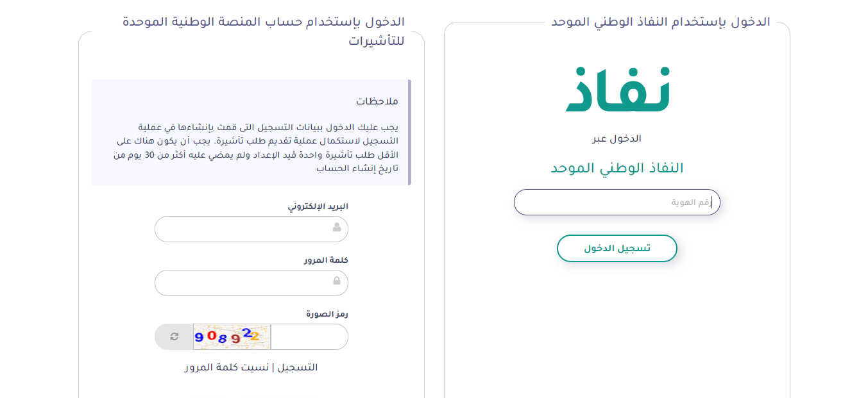
Task: Focus the البريد الإلكتروني text box
Action: [251, 229]
